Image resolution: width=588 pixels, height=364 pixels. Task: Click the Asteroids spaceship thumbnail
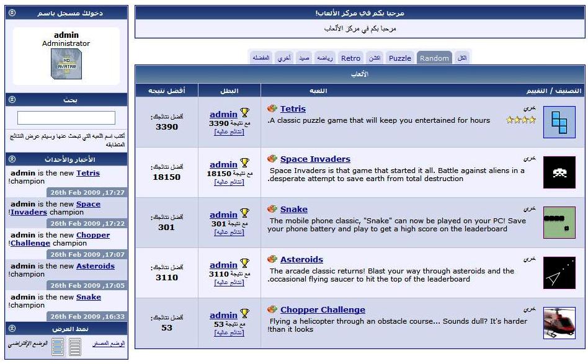[559, 273]
